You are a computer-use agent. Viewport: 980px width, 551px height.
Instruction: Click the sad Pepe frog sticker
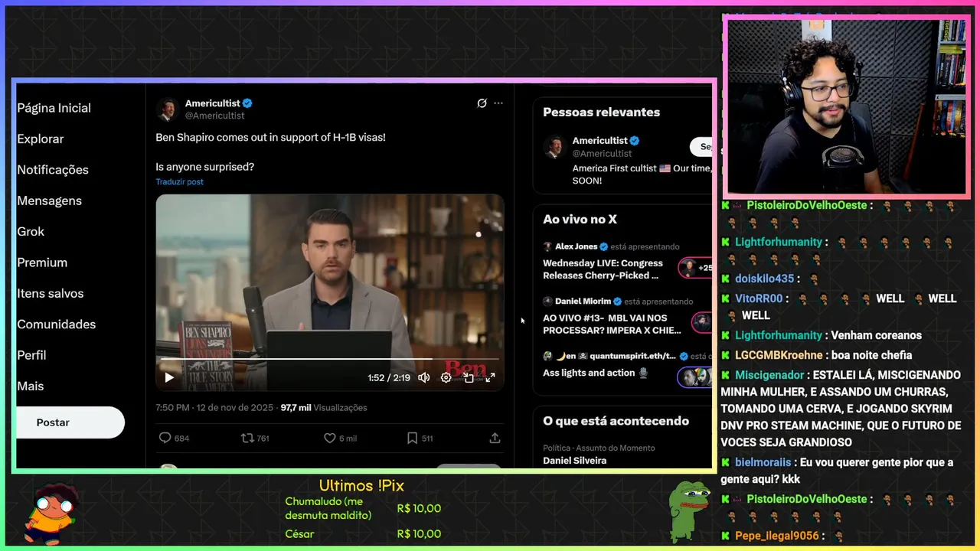pos(689,511)
